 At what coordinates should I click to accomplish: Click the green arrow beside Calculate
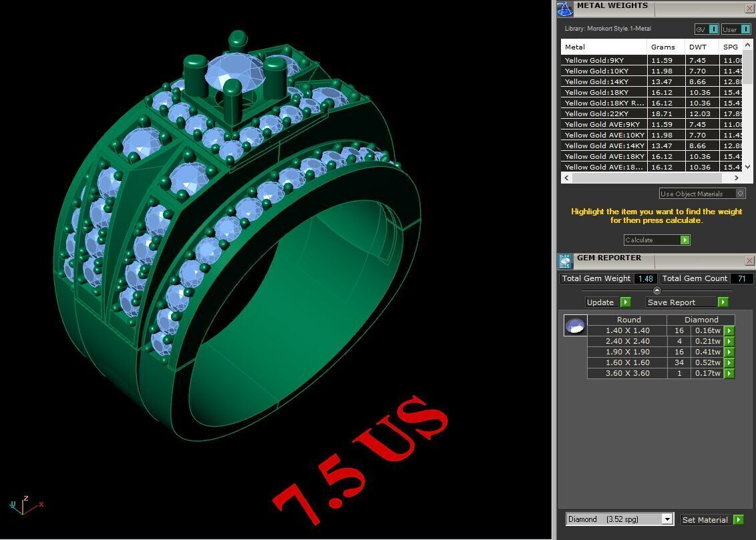(x=685, y=240)
